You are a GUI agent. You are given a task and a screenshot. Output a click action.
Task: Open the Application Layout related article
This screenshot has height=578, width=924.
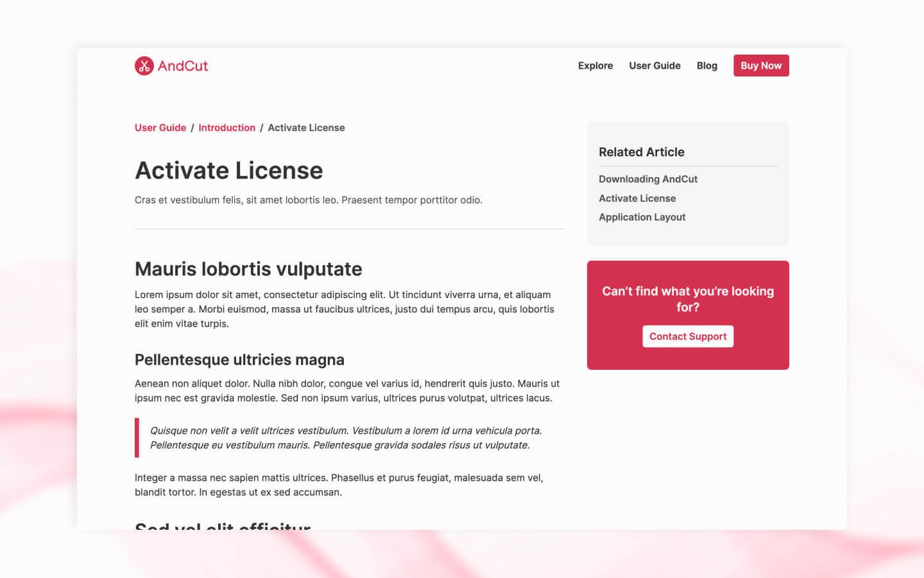(642, 217)
